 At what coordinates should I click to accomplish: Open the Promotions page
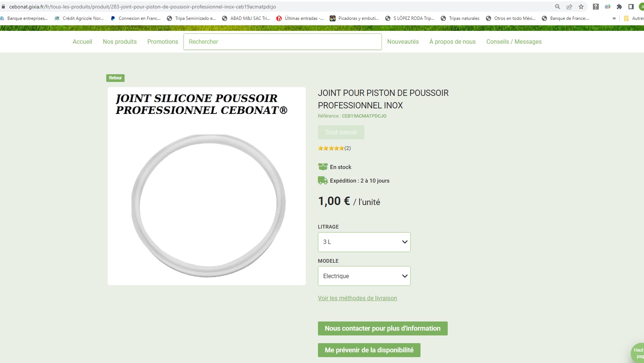pyautogui.click(x=162, y=42)
